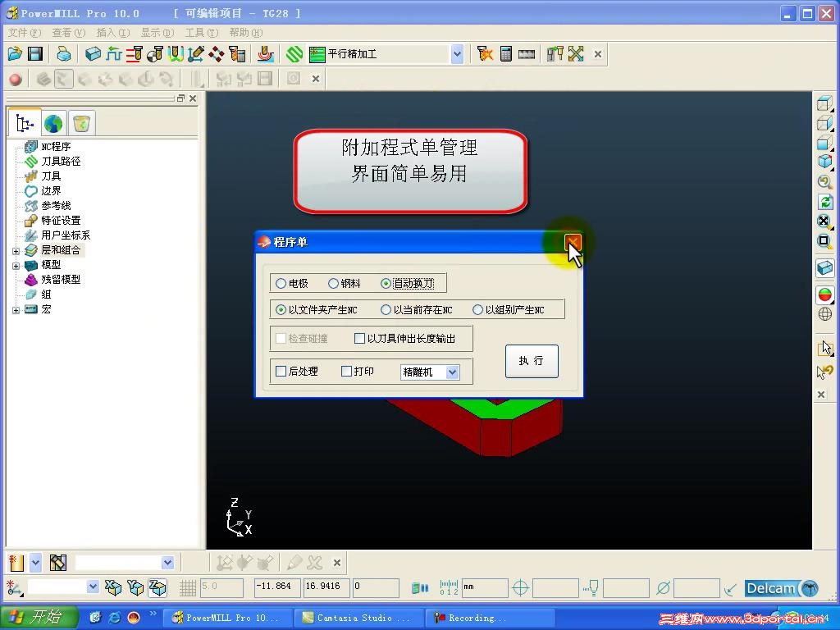Image resolution: width=840 pixels, height=630 pixels.
Task: Select the 自动换刀 radio button
Action: [386, 283]
